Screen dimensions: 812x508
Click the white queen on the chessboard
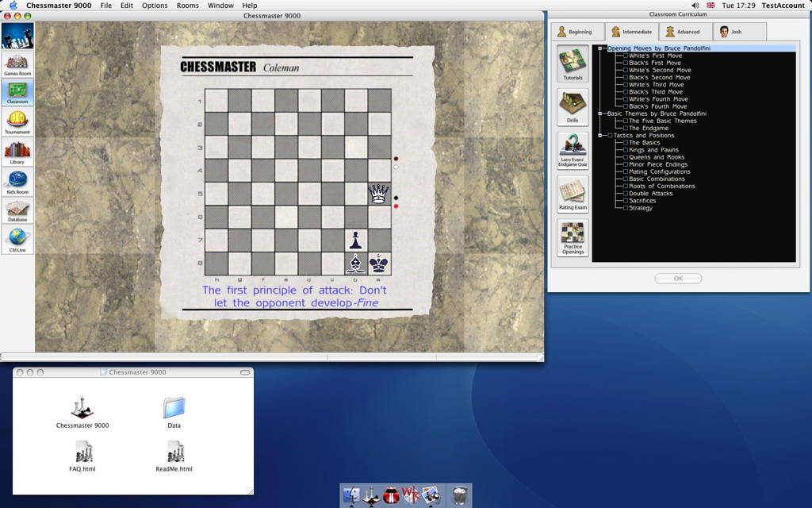pos(378,194)
